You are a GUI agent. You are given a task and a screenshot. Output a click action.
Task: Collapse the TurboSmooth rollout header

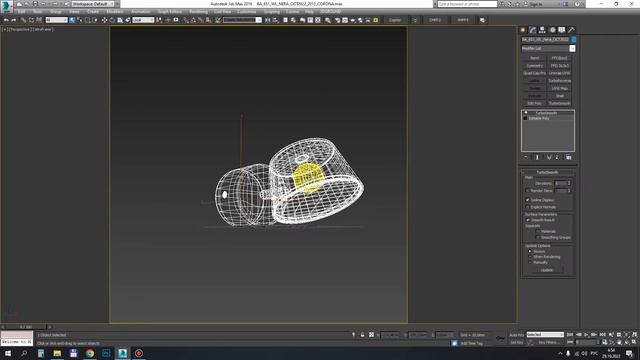(x=547, y=172)
